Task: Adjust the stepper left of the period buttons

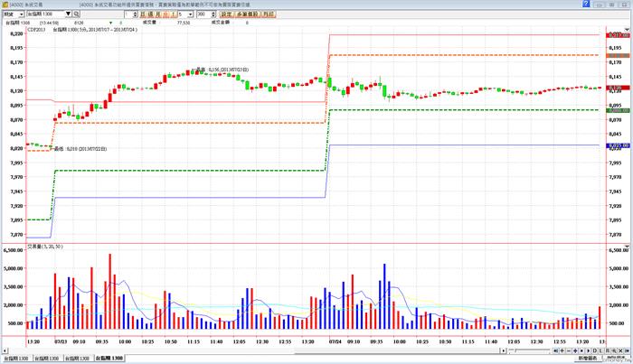Action: [136, 14]
